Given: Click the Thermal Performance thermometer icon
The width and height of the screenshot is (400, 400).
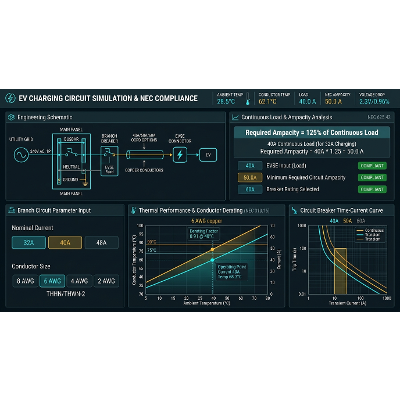Looking at the screenshot, I should (x=134, y=211).
